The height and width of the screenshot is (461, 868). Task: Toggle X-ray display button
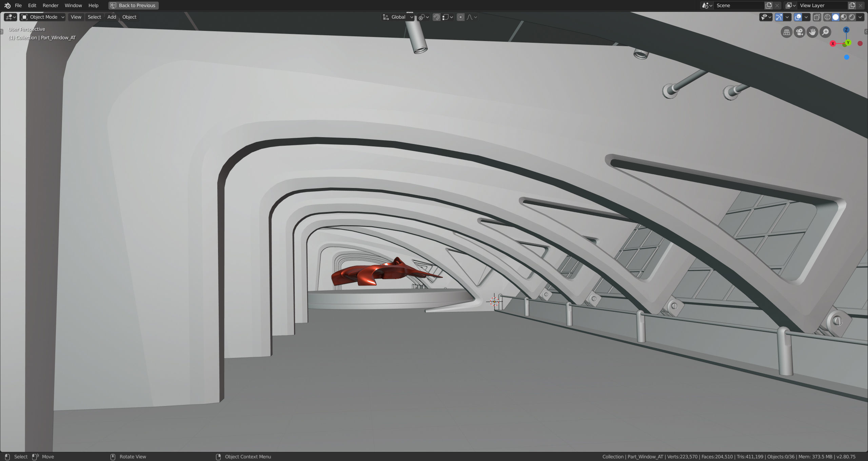click(x=817, y=17)
